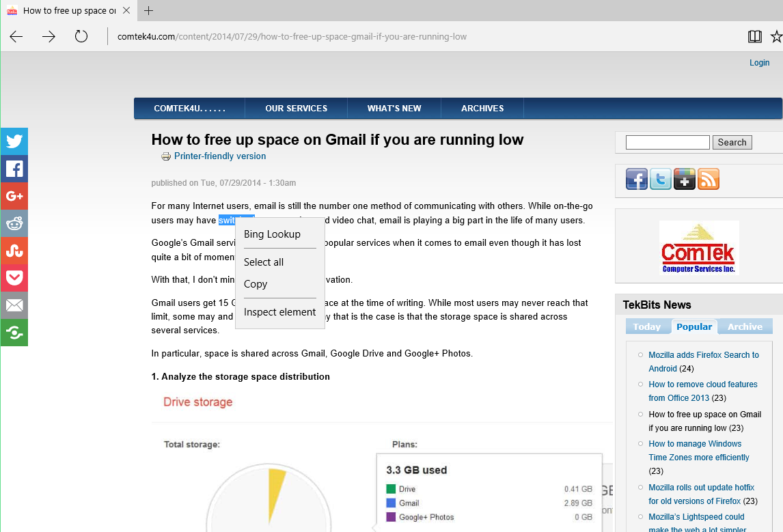Open 'How to manage Windows Time Zones' link

point(698,451)
